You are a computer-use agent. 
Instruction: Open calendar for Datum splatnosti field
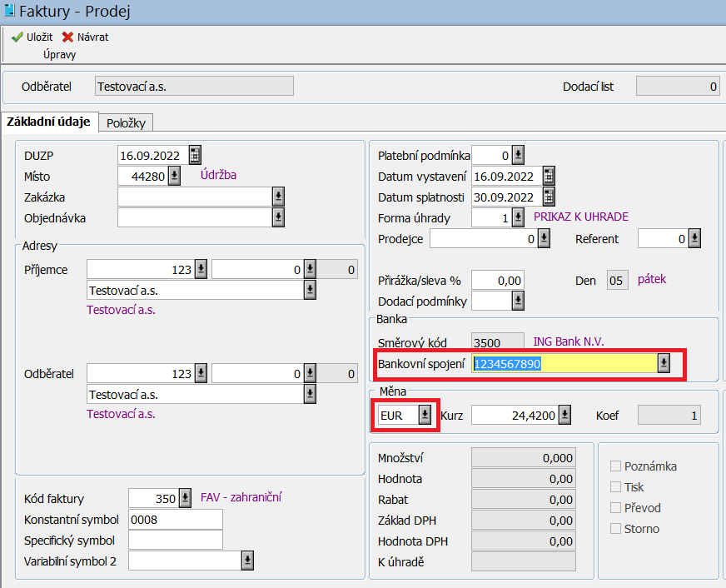point(548,197)
